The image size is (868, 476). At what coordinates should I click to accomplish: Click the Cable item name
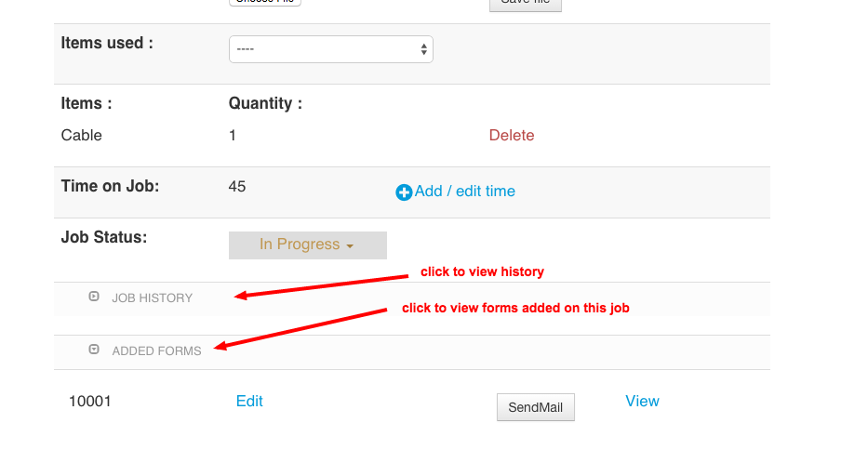pyautogui.click(x=82, y=136)
